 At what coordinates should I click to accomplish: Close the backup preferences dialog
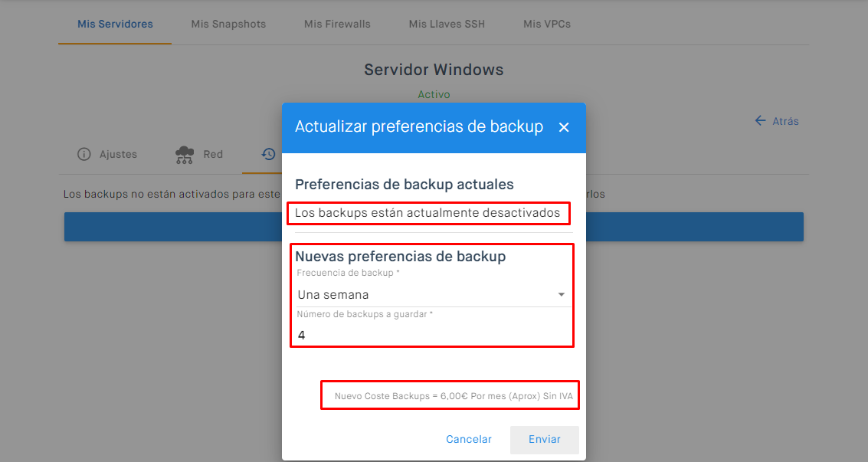[564, 127]
